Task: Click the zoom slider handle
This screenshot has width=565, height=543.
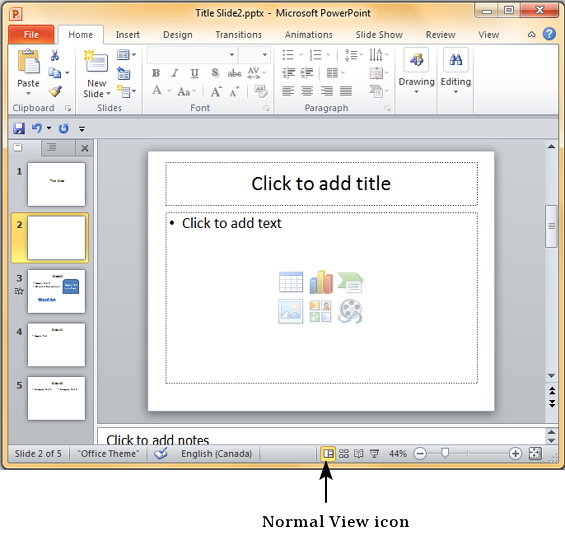Action: [x=445, y=453]
